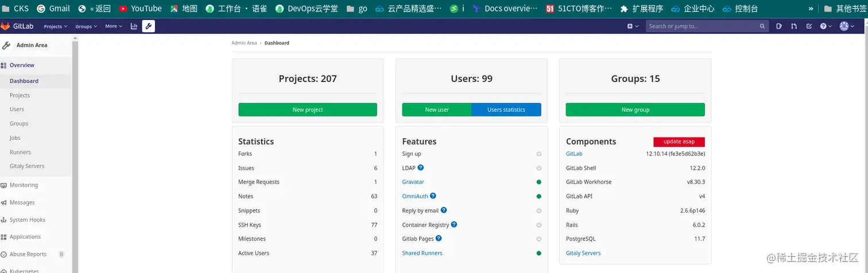Open the Groups dropdown in navbar
Viewport: 868px width, 273px height.
[86, 26]
